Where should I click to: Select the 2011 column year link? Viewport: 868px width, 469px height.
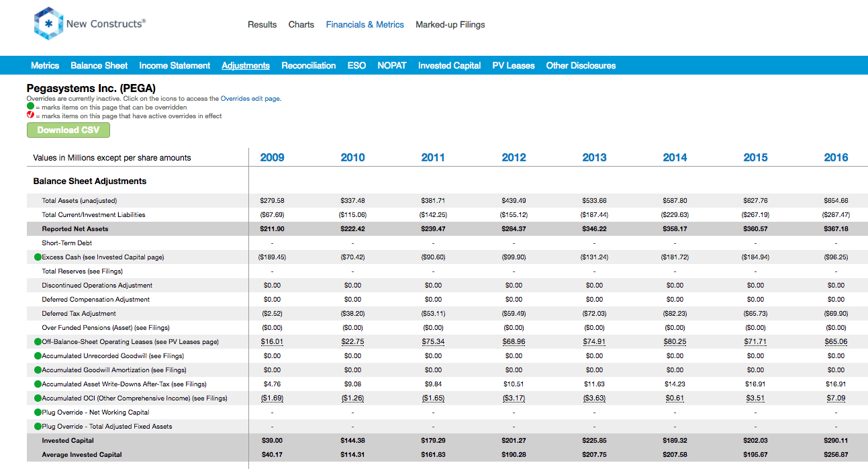(433, 158)
